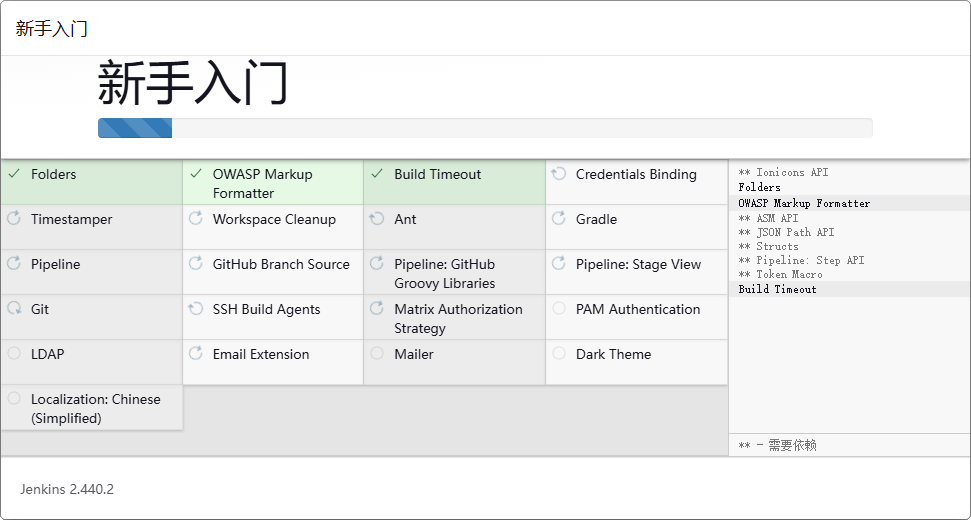971x520 pixels.
Task: Click the pending circle beside Dark Theme
Action: [559, 354]
